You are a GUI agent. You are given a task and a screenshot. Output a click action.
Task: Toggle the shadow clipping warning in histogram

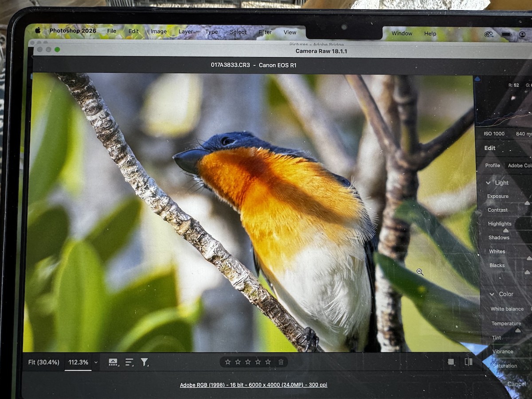(477, 79)
